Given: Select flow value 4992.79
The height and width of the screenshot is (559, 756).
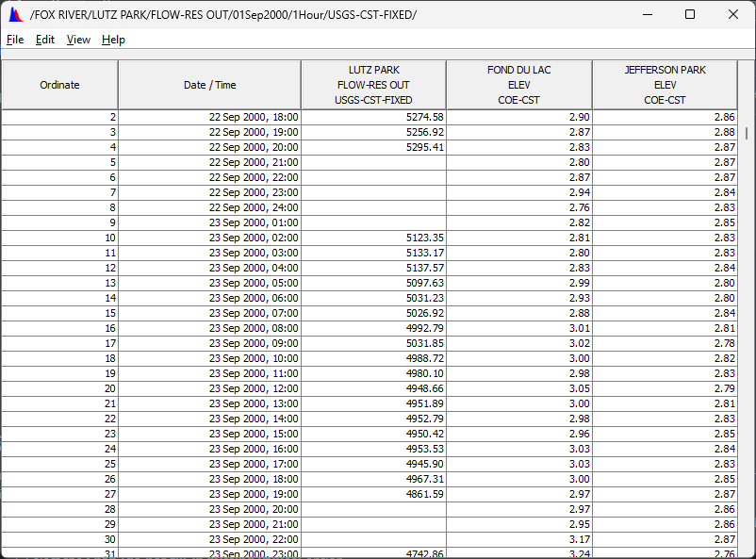Looking at the screenshot, I should tap(373, 328).
